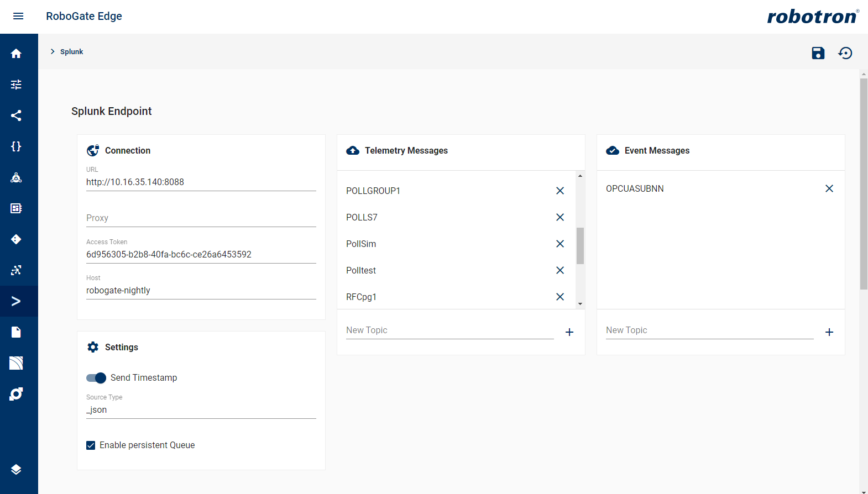
Task: Remove the RFCpg1 telemetry topic
Action: click(560, 297)
